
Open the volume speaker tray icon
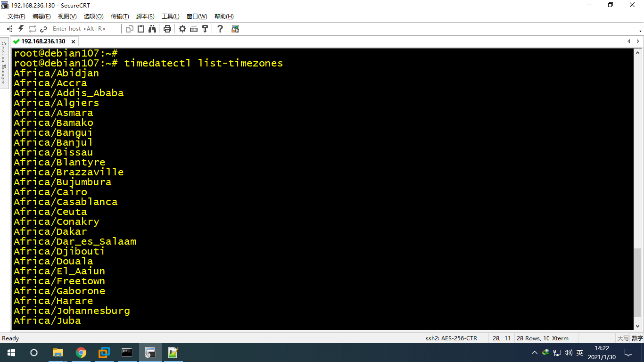tap(568, 353)
